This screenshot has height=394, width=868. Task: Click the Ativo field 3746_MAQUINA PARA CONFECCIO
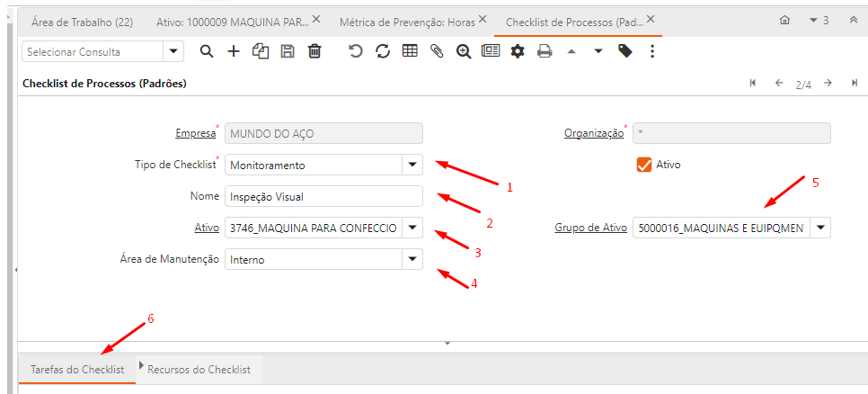coord(314,228)
